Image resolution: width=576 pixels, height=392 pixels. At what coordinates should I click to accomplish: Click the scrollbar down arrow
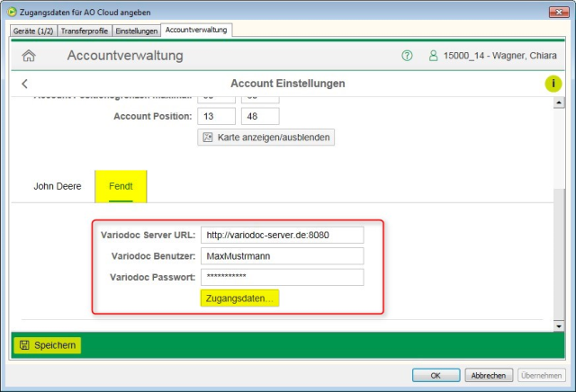pyautogui.click(x=558, y=325)
